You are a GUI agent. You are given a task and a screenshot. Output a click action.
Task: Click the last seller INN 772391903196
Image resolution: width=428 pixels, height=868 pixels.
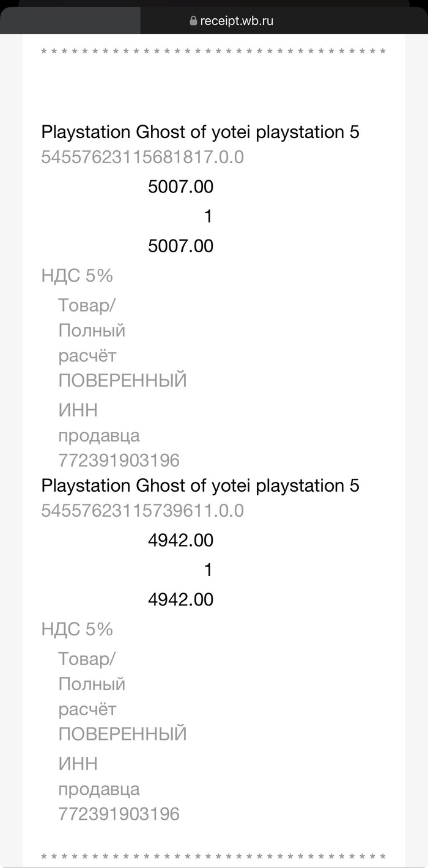coord(119,814)
